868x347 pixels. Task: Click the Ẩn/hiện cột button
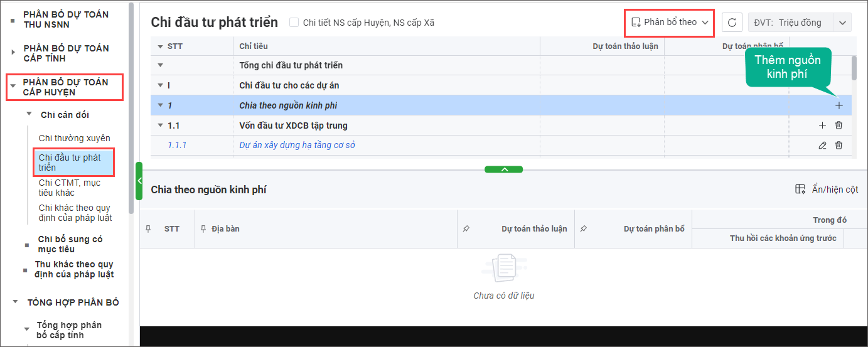click(x=827, y=190)
